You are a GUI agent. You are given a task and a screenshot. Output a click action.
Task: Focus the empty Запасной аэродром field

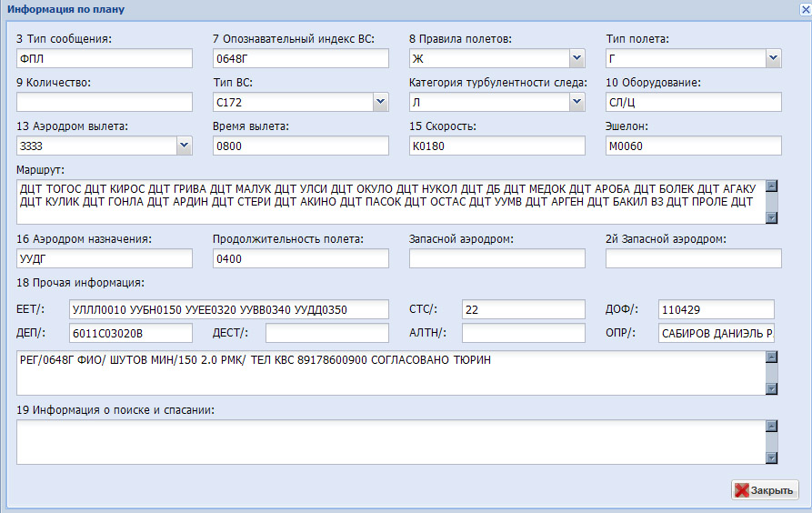496,259
